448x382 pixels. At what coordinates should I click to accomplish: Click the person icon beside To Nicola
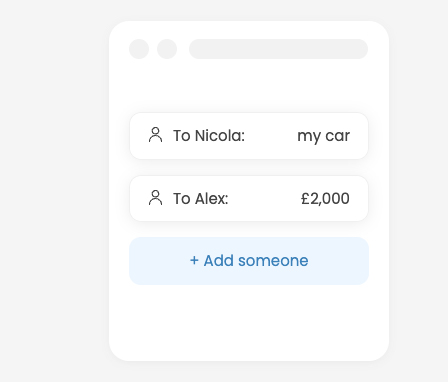point(155,135)
